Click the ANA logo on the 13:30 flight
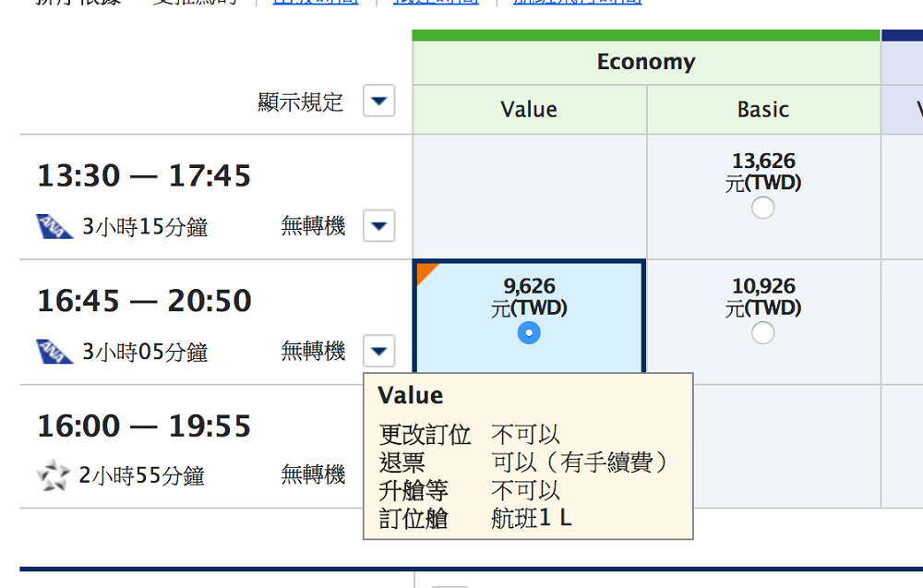The width and height of the screenshot is (923, 588). pyautogui.click(x=54, y=226)
